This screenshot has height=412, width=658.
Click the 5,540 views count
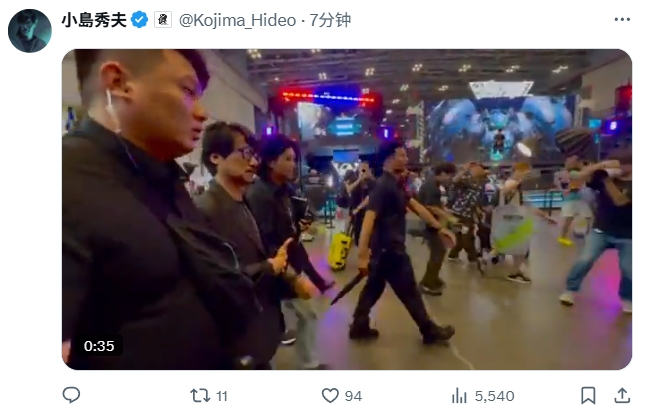(494, 396)
